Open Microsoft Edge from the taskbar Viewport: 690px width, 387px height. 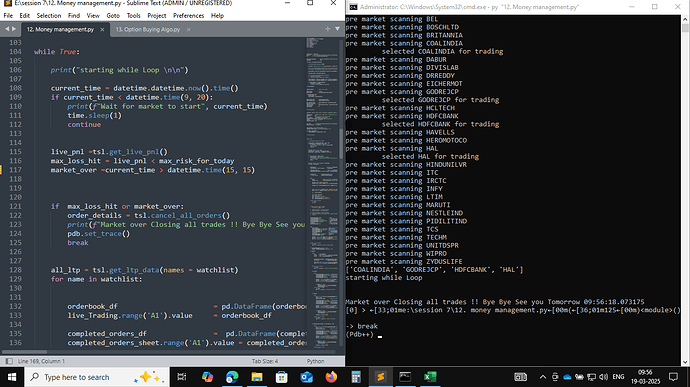[232, 377]
